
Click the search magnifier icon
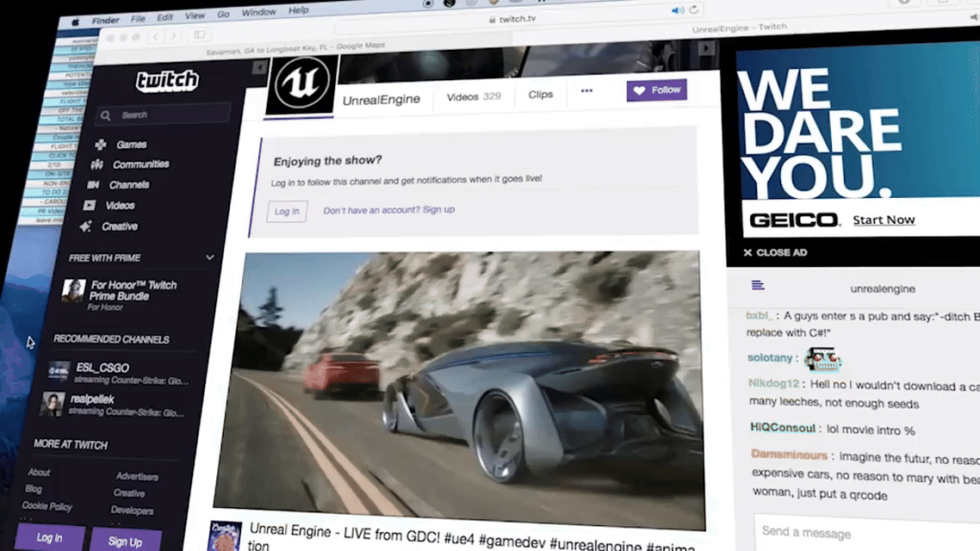[106, 115]
